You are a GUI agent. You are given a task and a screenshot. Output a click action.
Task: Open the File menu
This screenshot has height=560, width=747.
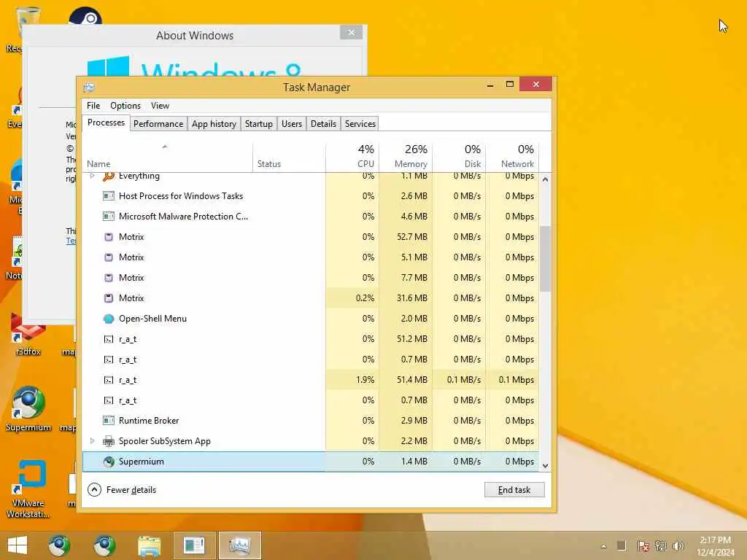click(93, 106)
